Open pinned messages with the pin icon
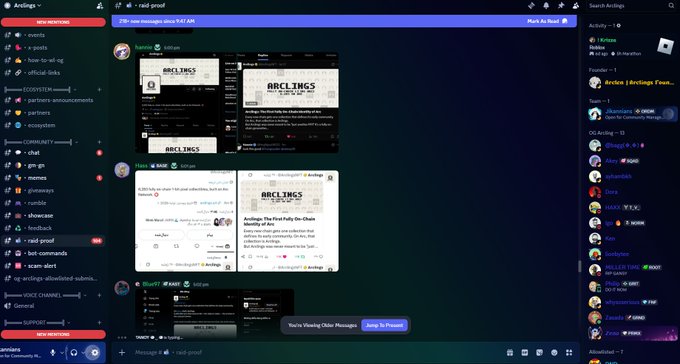Viewport: 680px width, 364px height. pos(561,6)
